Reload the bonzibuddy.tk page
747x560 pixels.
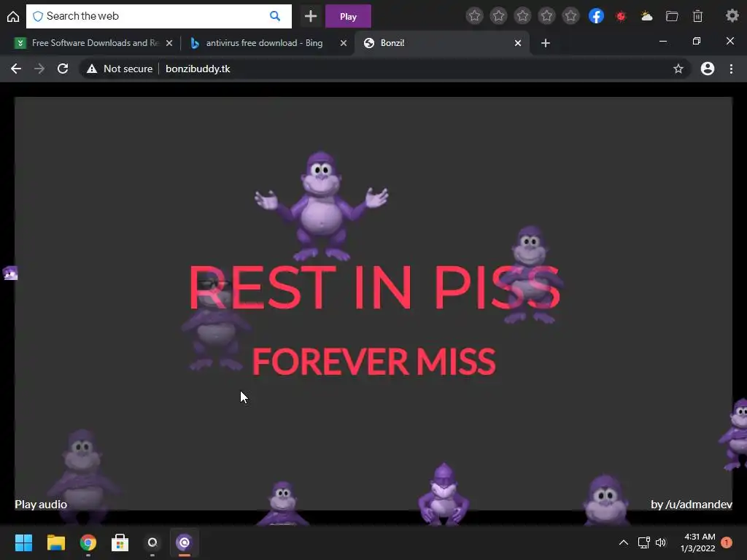click(63, 69)
